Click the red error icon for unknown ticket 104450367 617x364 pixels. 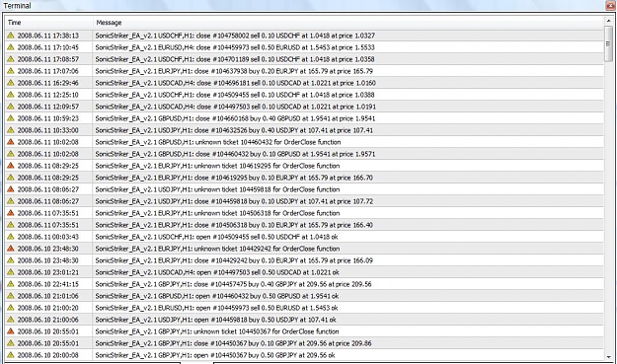click(11, 331)
